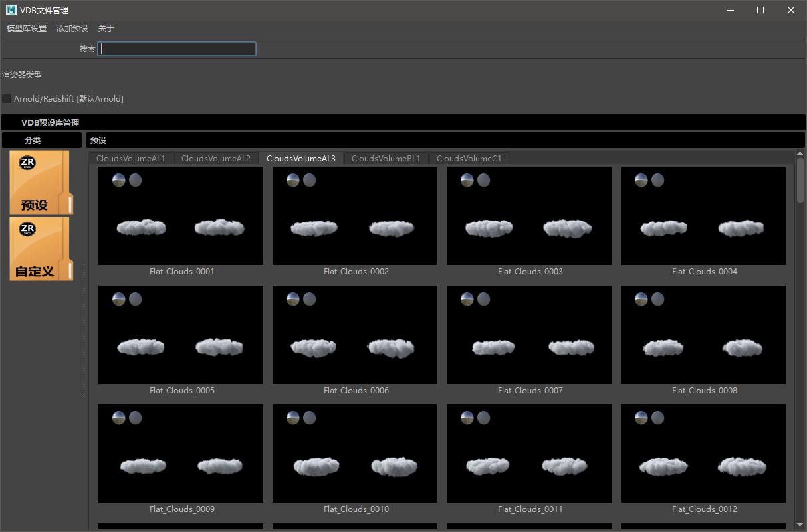Screen dimensions: 807x532
Task: Toggle the Arnold/Redshift renderer checkbox
Action: coord(7,99)
